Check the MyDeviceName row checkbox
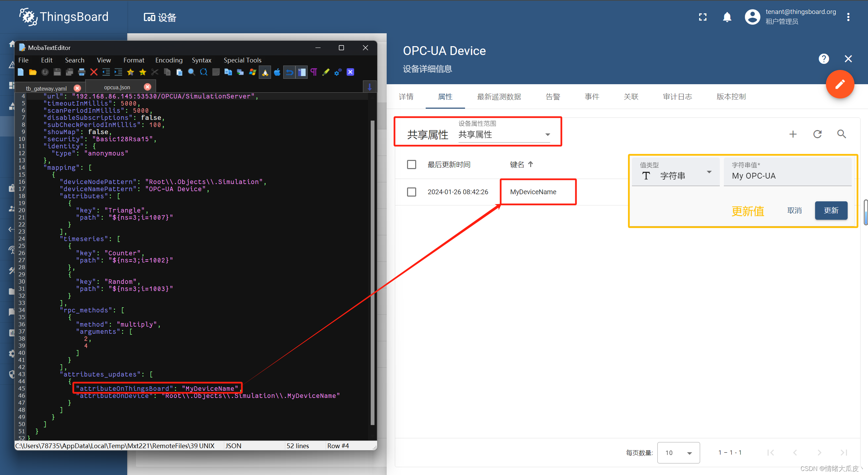Viewport: 868px width, 475px height. [x=411, y=192]
